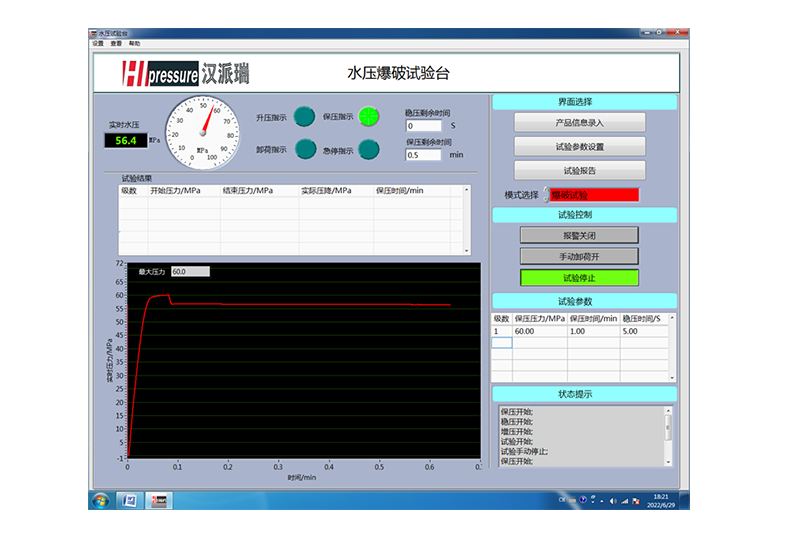Click the 保压剩余时间 field showing 0.5
This screenshot has width=790, height=538.
coord(424,155)
